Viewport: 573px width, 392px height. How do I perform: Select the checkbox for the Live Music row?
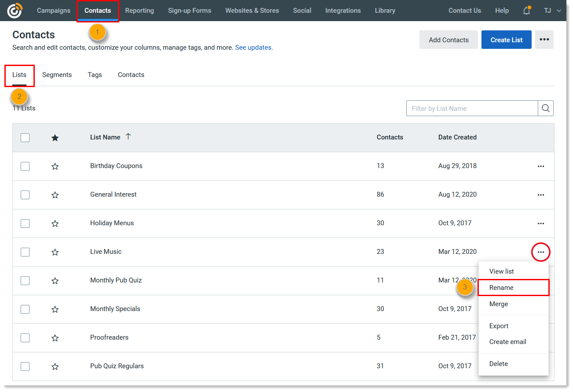tap(25, 252)
